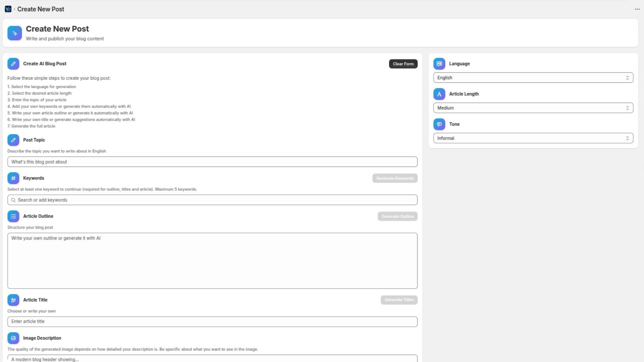Image resolution: width=644 pixels, height=362 pixels.
Task: Click the Keywords hashtag icon
Action: 13,178
